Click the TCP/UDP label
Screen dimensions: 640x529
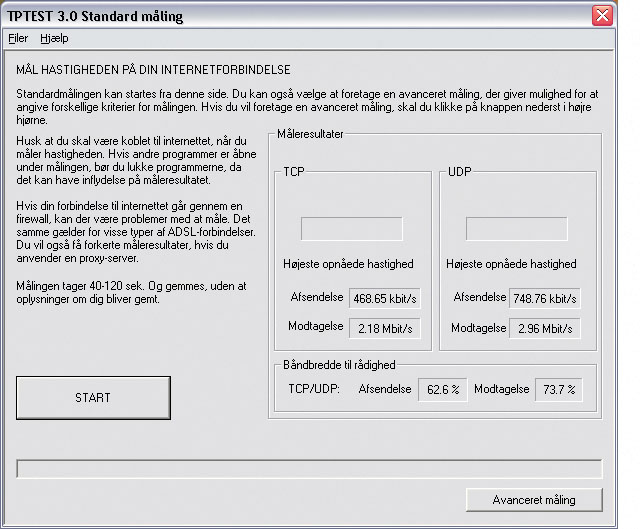pyautogui.click(x=314, y=389)
